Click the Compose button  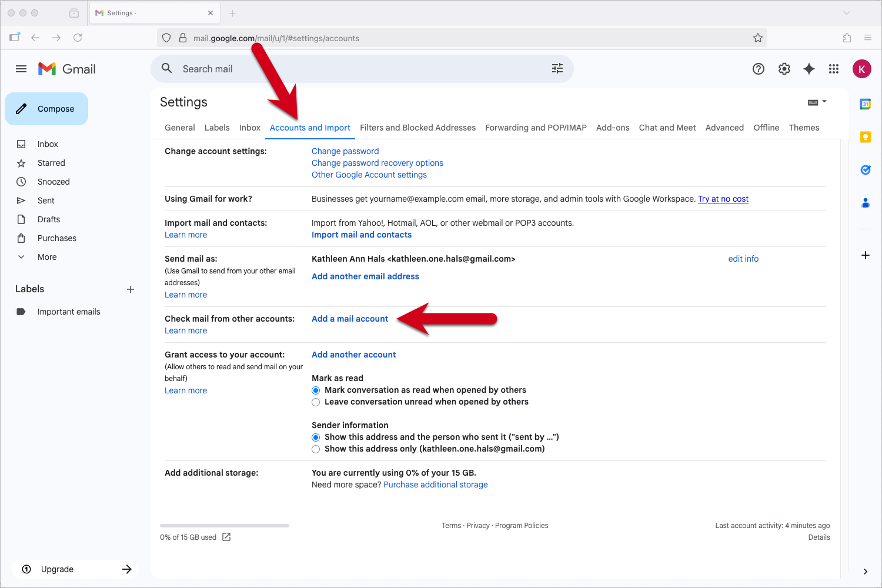click(46, 109)
